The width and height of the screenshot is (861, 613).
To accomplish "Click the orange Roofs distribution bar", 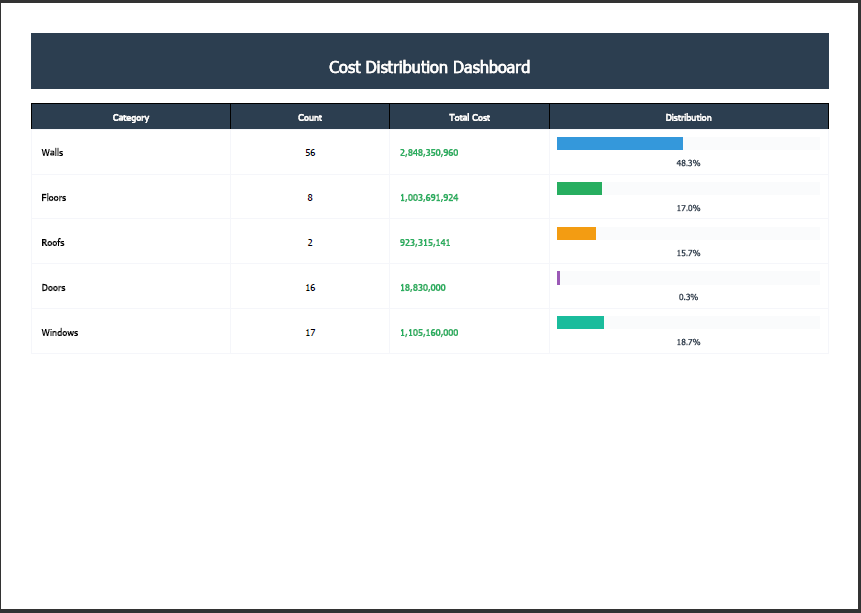I will tap(576, 233).
